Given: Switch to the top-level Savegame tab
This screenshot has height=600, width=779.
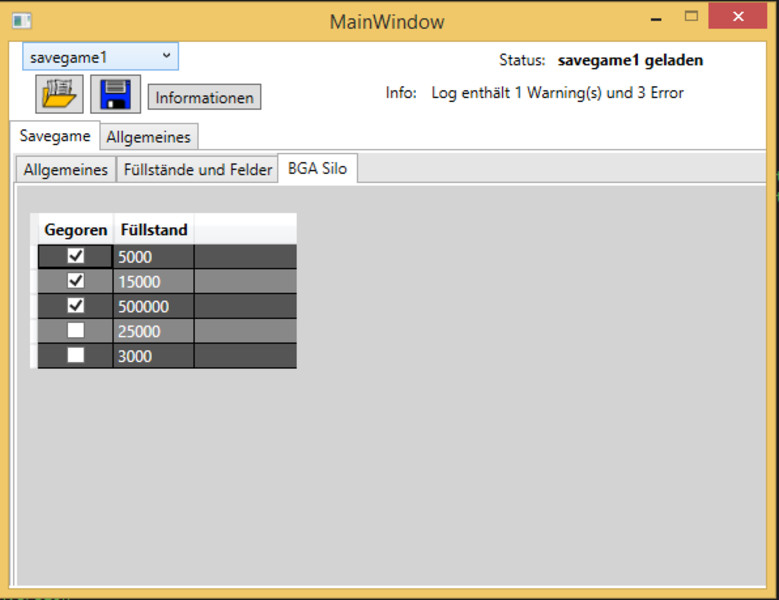Looking at the screenshot, I should click(55, 136).
